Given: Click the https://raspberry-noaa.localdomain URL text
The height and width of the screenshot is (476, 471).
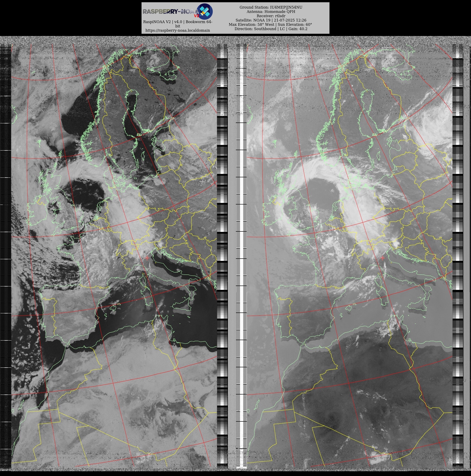Looking at the screenshot, I should pos(178,30).
